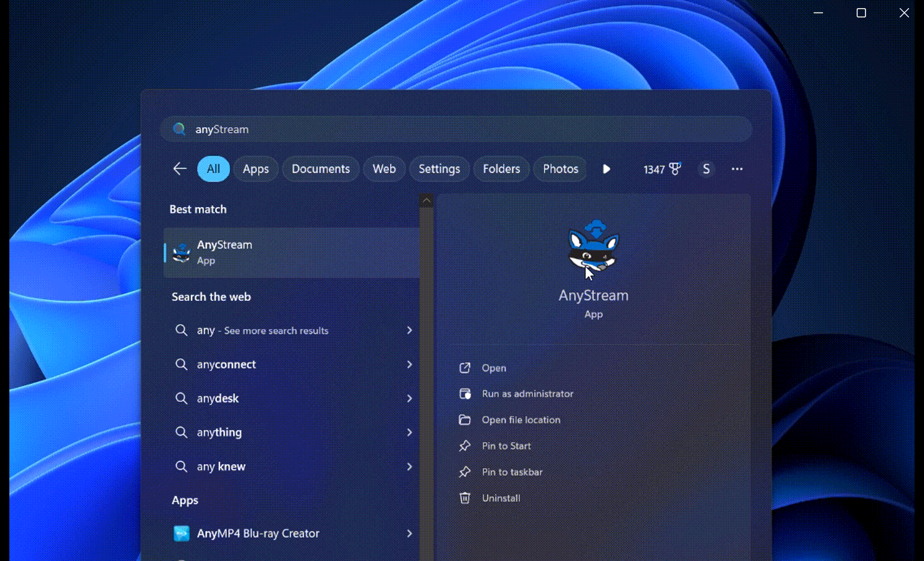Open the S user account avatar
Image resolution: width=924 pixels, height=561 pixels.
pos(706,169)
